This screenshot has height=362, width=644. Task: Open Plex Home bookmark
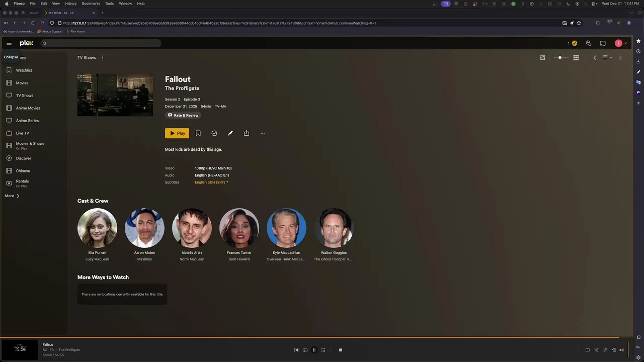click(75, 31)
